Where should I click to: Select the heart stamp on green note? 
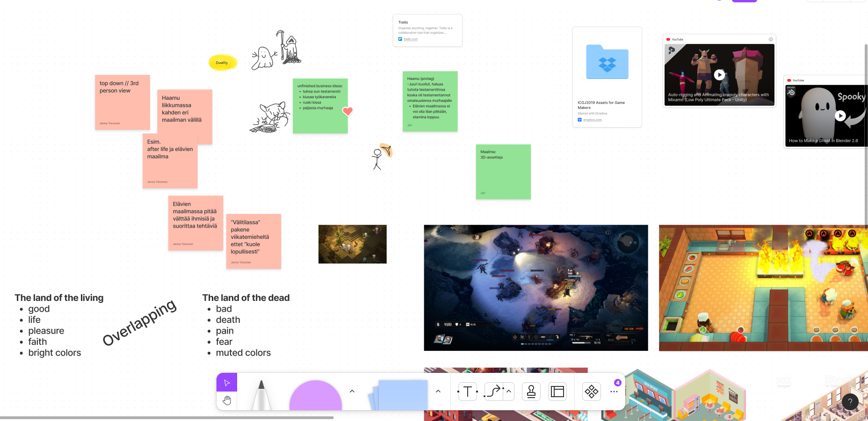tap(347, 111)
